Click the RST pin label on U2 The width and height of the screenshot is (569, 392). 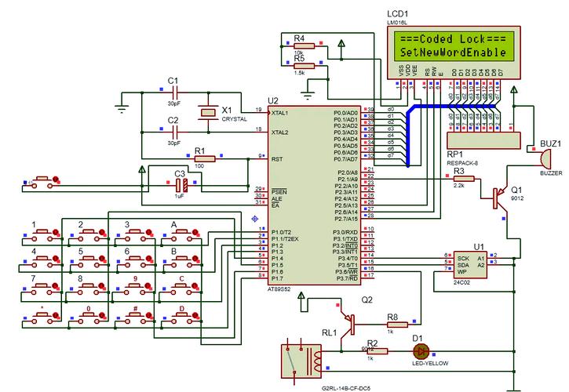pos(277,159)
